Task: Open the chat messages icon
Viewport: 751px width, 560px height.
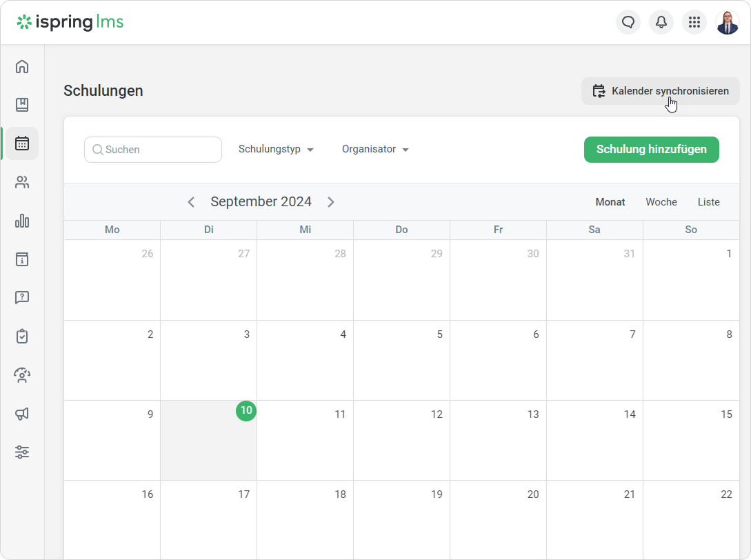Action: [628, 22]
